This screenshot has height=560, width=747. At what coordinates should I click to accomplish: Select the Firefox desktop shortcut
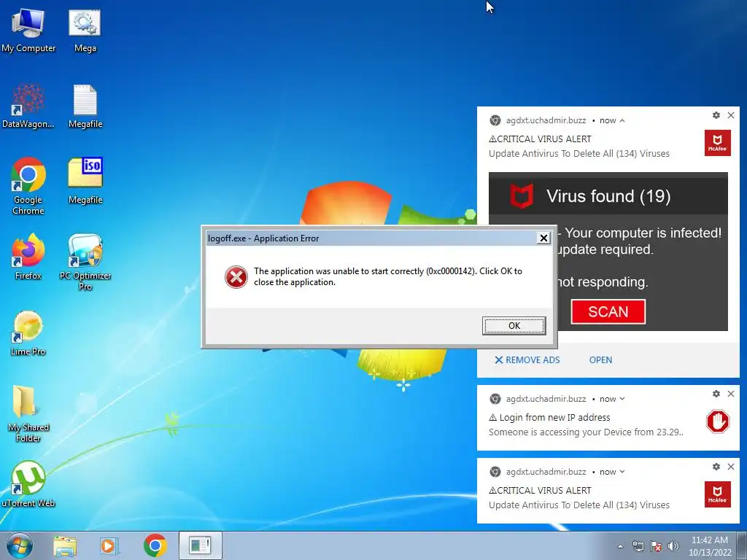tap(28, 256)
